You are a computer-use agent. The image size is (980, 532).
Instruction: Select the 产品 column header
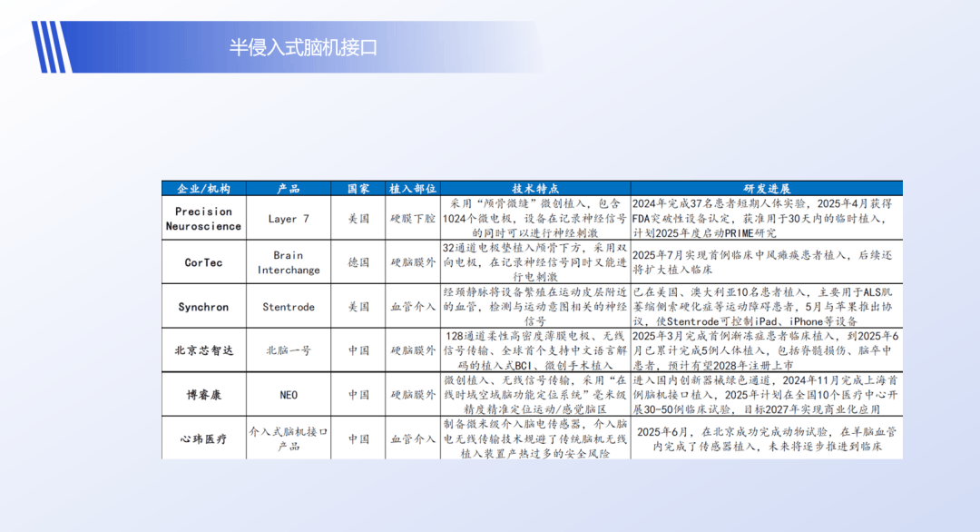click(289, 188)
